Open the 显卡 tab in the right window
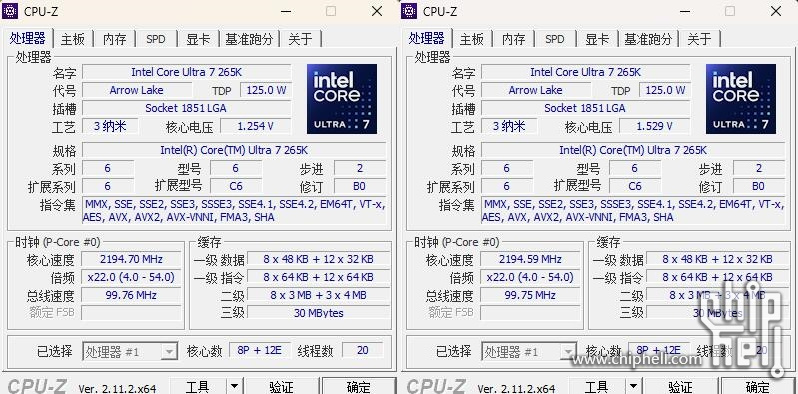The image size is (798, 394). click(597, 39)
